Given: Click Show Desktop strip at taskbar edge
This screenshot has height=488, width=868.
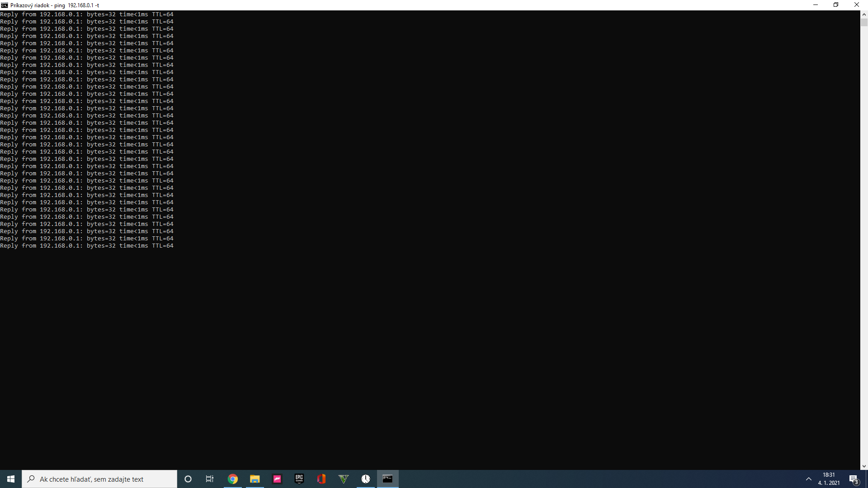Looking at the screenshot, I should 867,479.
